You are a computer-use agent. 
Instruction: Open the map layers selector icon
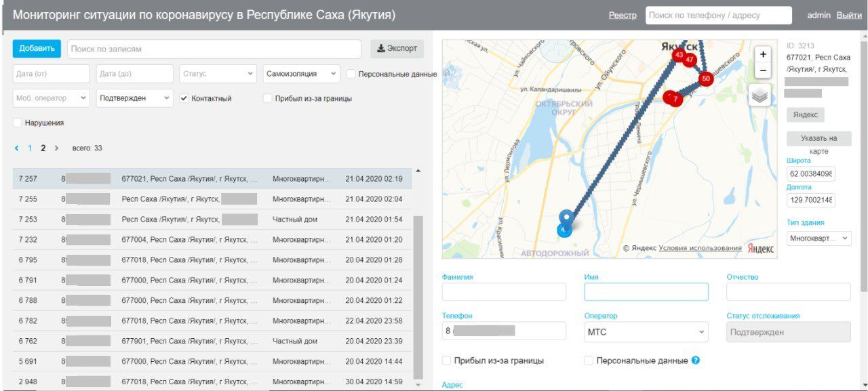pyautogui.click(x=759, y=96)
